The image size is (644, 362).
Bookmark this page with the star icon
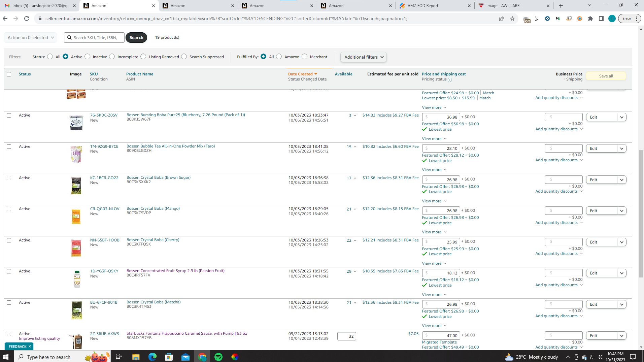[512, 19]
